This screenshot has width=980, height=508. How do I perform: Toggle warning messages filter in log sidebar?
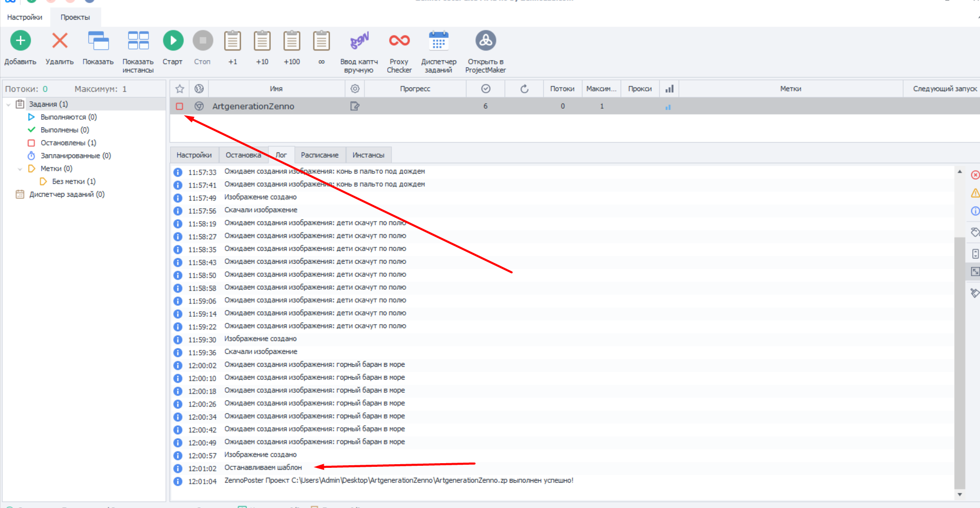pyautogui.click(x=975, y=193)
